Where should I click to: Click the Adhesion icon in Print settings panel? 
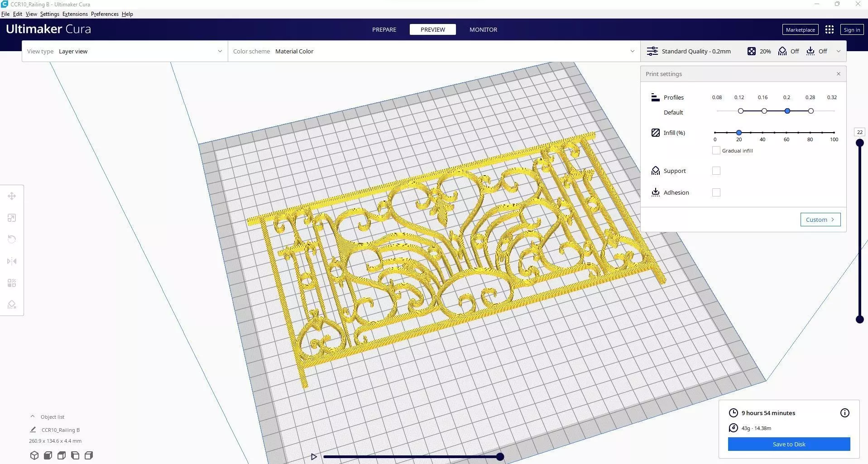pos(655,192)
